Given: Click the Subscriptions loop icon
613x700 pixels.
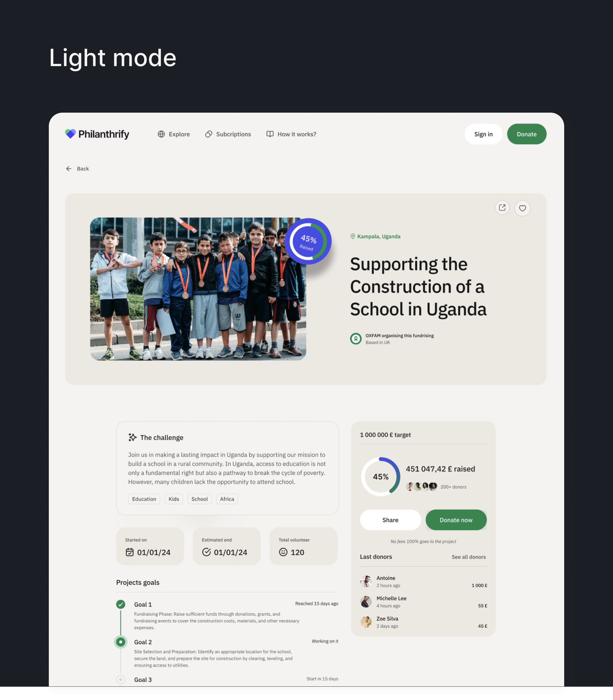Looking at the screenshot, I should point(209,134).
